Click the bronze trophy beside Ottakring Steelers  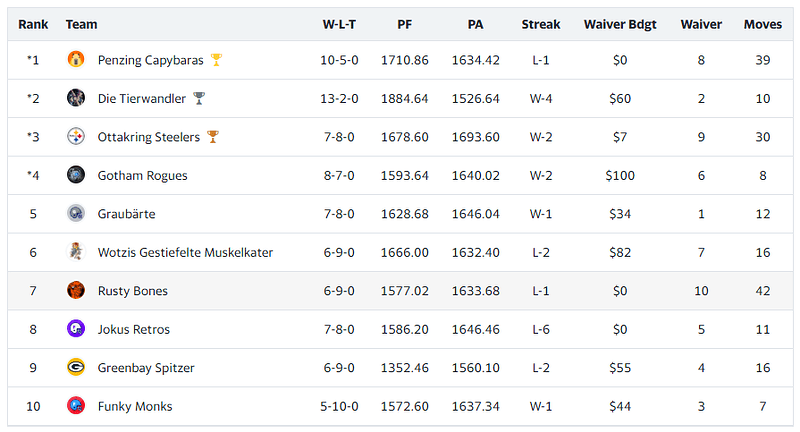click(x=213, y=137)
